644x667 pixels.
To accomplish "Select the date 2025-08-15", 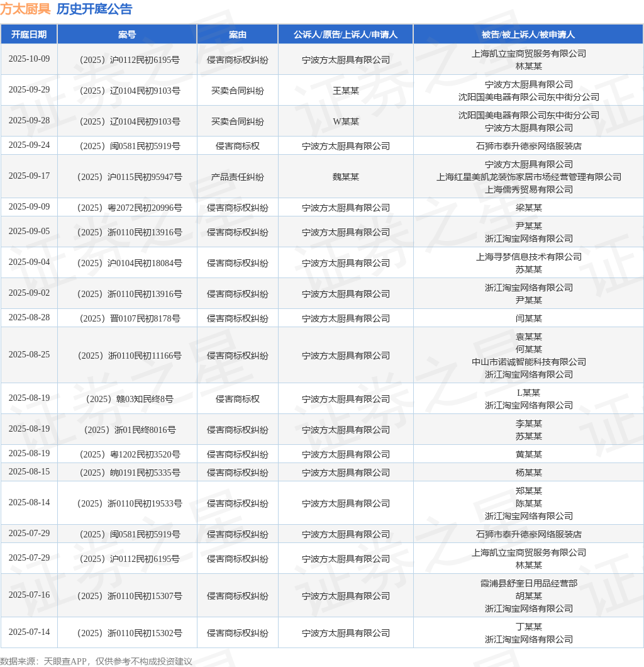I will click(29, 472).
